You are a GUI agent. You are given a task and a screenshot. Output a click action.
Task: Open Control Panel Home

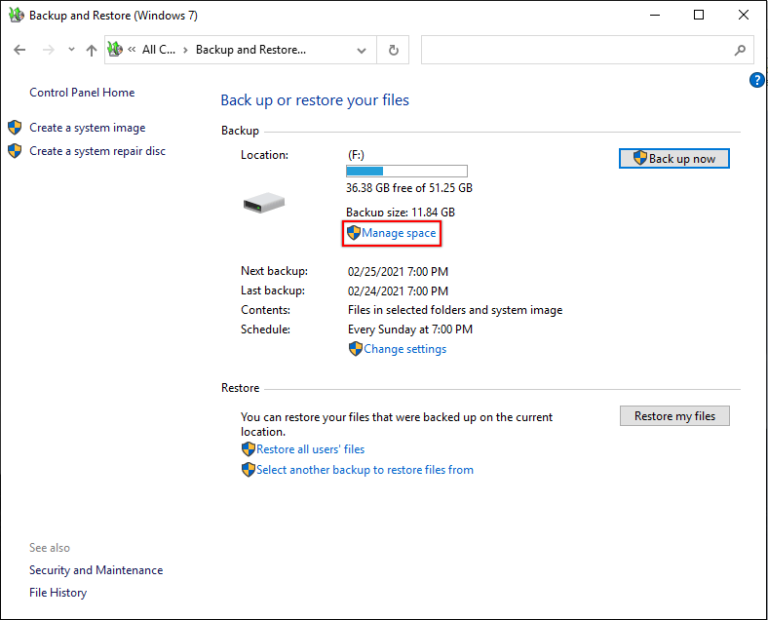coord(82,93)
